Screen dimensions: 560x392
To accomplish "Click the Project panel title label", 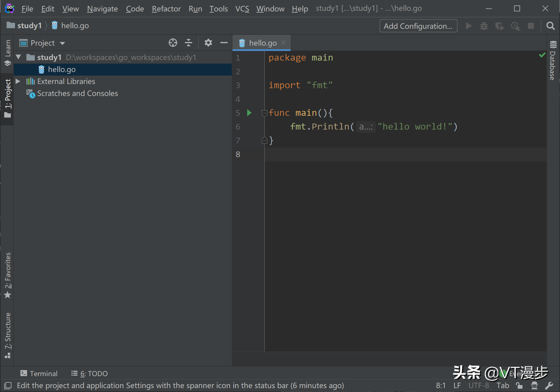I will (x=43, y=43).
